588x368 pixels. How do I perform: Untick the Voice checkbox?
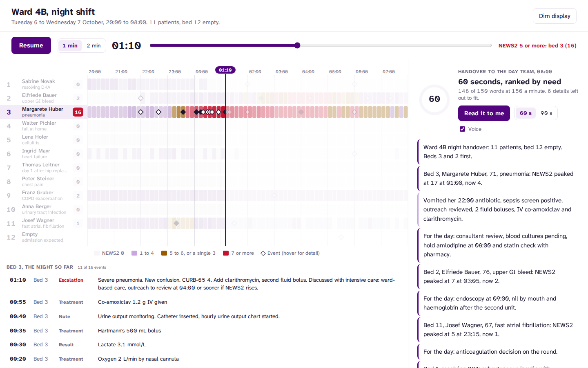[462, 129]
